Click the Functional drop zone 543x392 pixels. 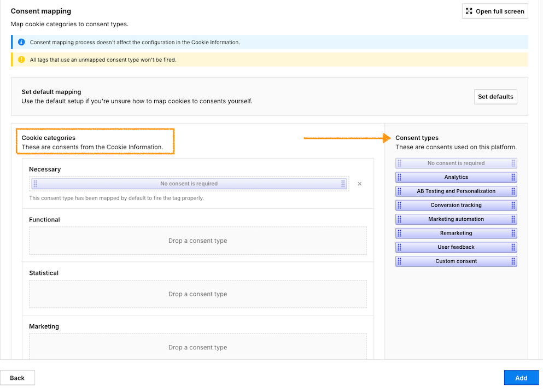coord(197,240)
